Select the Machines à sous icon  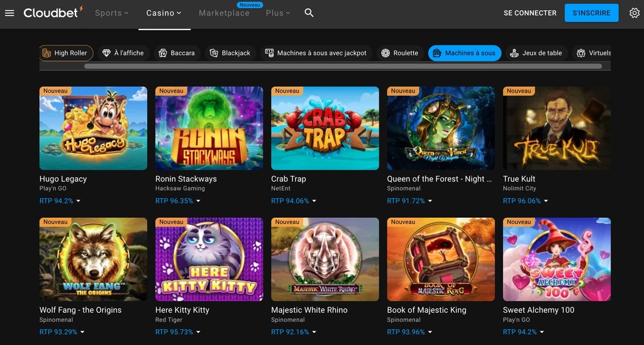pos(437,53)
